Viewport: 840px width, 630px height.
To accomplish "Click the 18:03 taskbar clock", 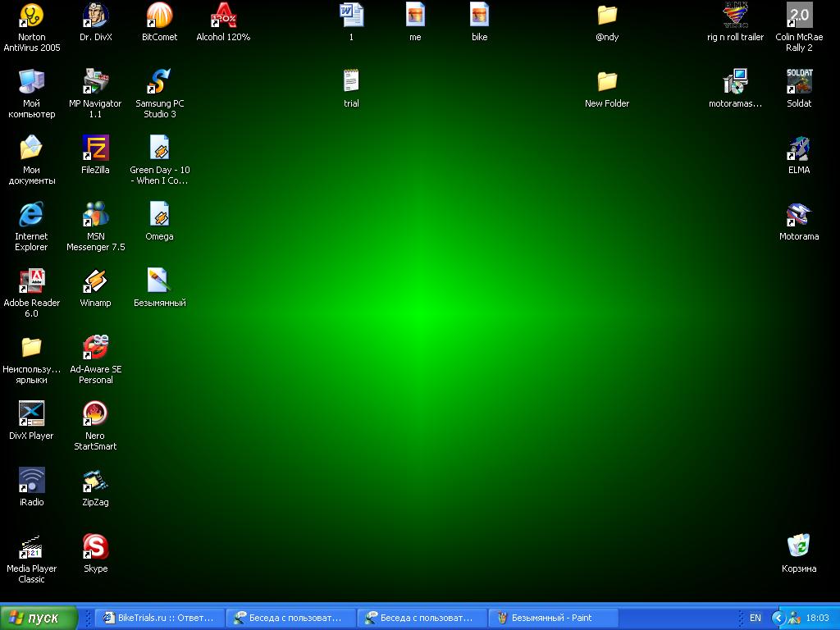I will coord(818,618).
